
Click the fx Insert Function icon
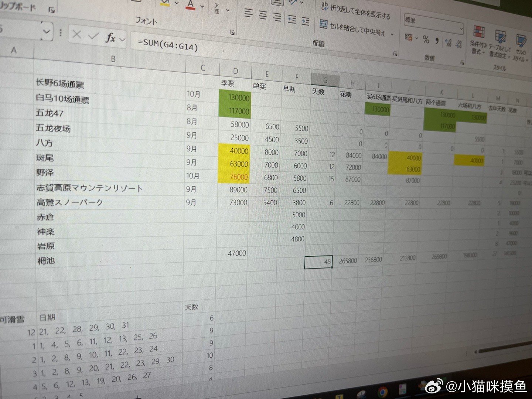110,37
